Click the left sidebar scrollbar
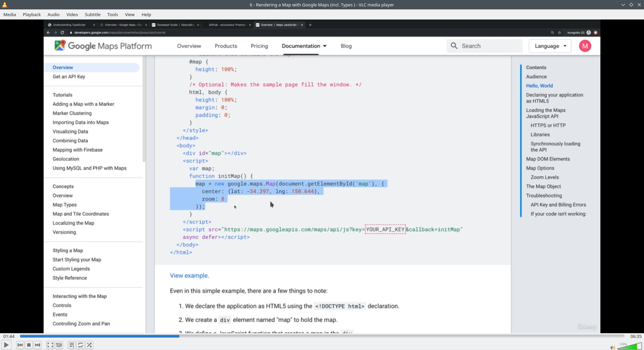 144,109
